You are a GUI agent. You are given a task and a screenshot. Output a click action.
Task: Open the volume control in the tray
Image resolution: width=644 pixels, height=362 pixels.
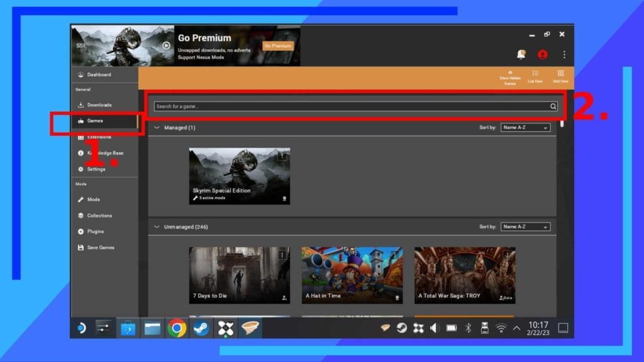click(435, 328)
